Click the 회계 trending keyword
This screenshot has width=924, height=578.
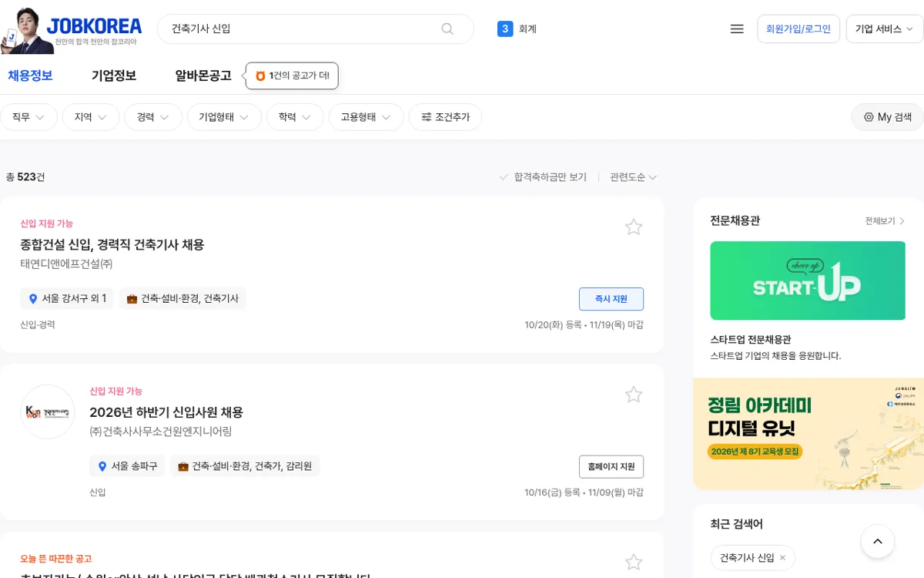527,29
